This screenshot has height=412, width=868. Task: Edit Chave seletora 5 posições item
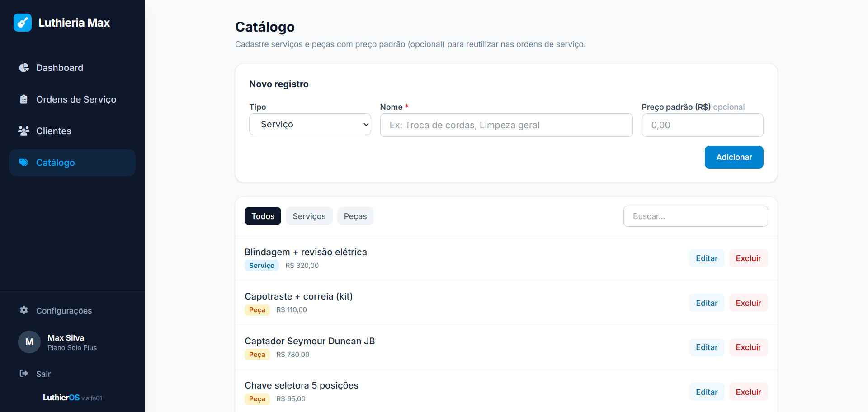707,392
